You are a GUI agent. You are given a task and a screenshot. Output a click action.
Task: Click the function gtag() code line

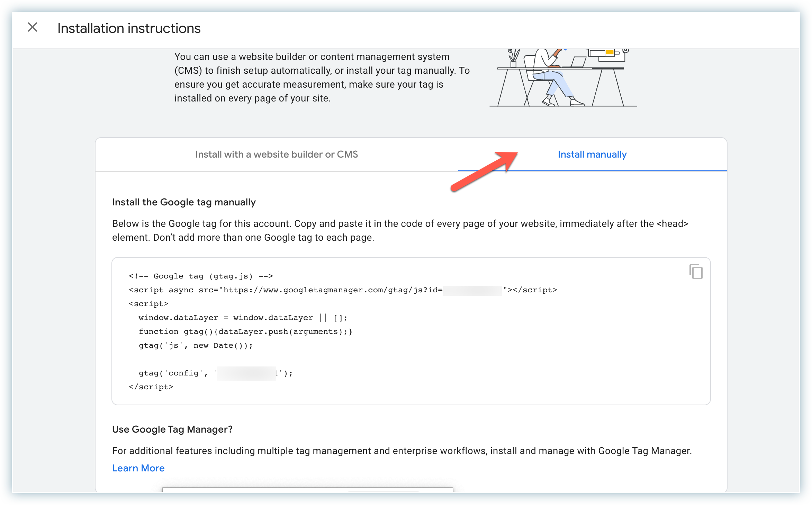[245, 331]
